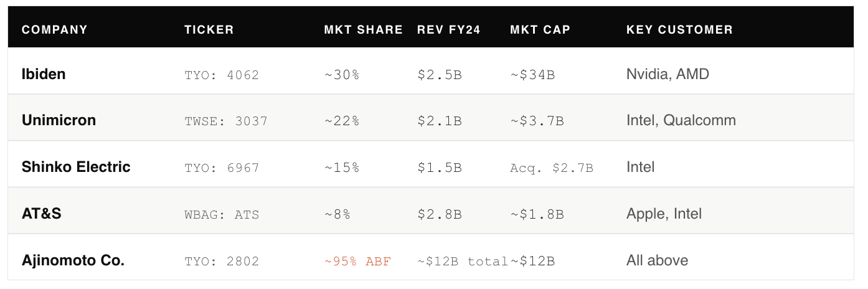Screen dimensions: 868x289
Task: Select the MKT CAP column header
Action: click(x=540, y=30)
